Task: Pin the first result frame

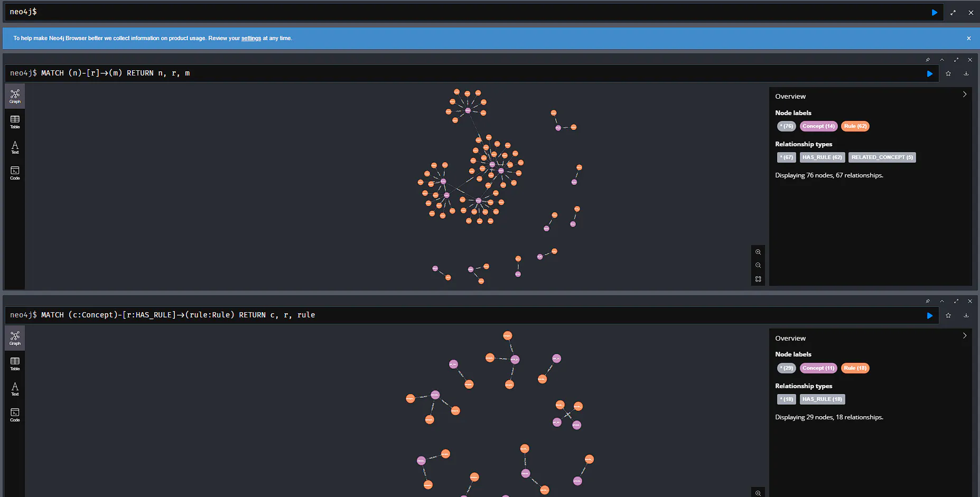Action: [x=928, y=60]
